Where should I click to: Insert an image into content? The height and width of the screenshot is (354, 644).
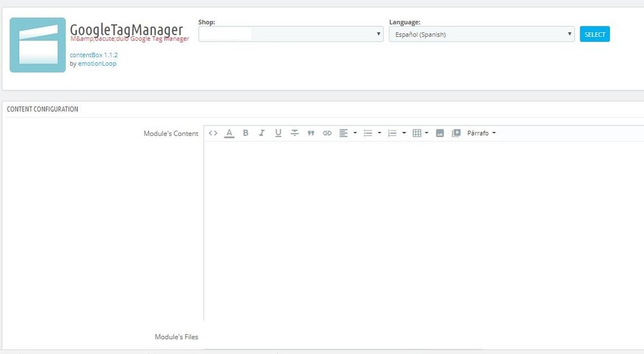[x=440, y=133]
